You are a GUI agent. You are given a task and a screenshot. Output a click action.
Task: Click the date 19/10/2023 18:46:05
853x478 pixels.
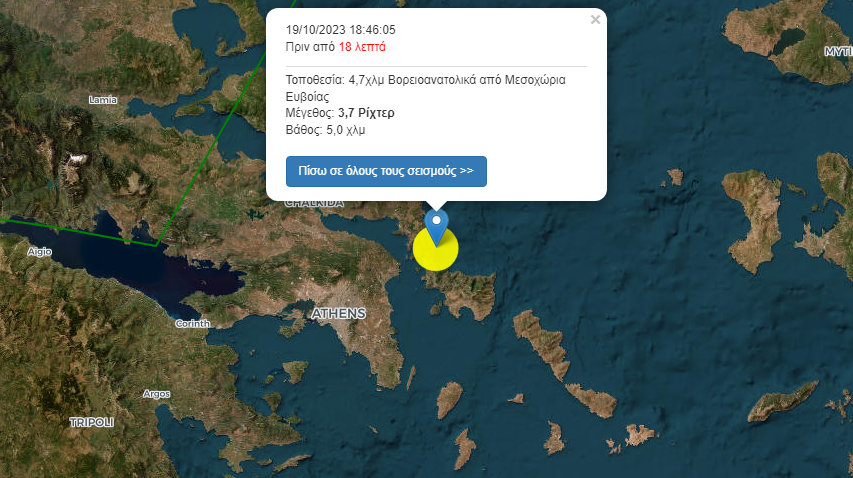coord(341,30)
